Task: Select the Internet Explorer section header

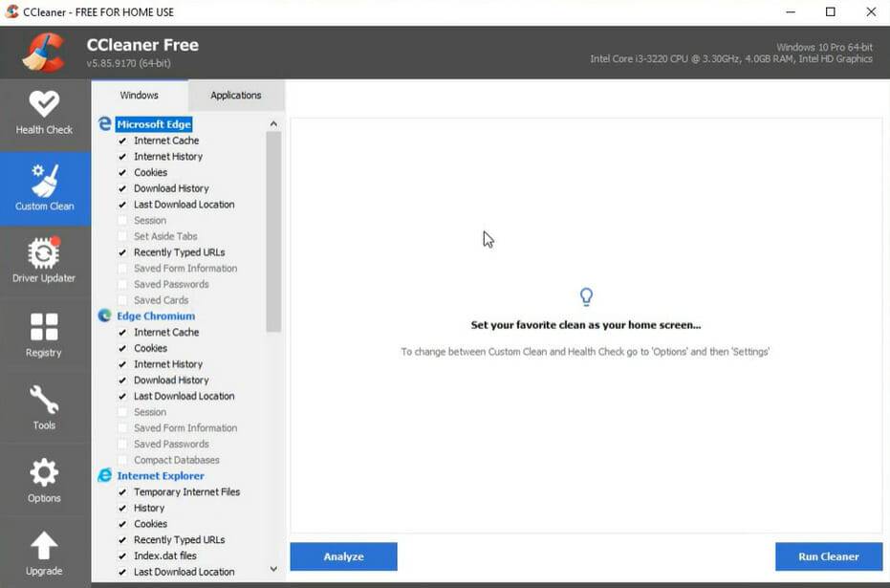Action: (163, 475)
